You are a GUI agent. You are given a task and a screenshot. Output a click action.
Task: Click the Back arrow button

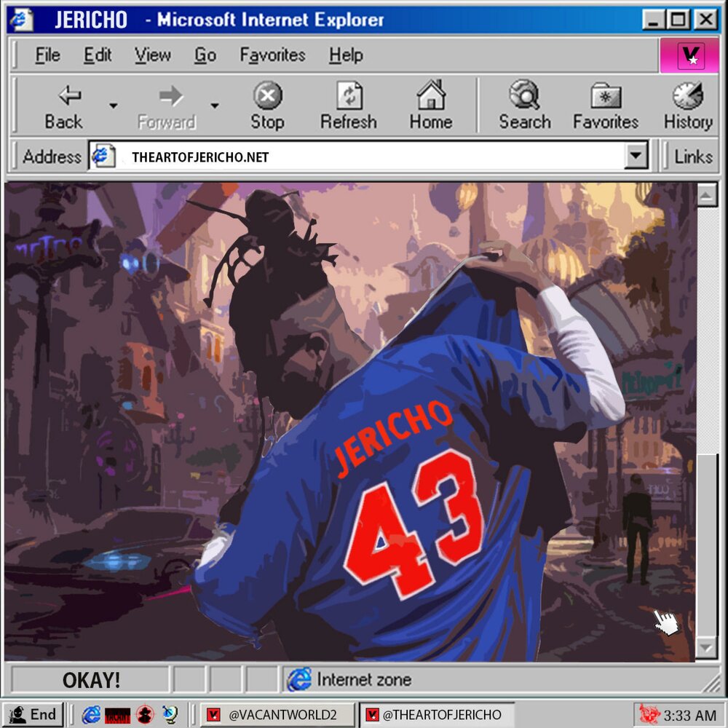pos(64,106)
